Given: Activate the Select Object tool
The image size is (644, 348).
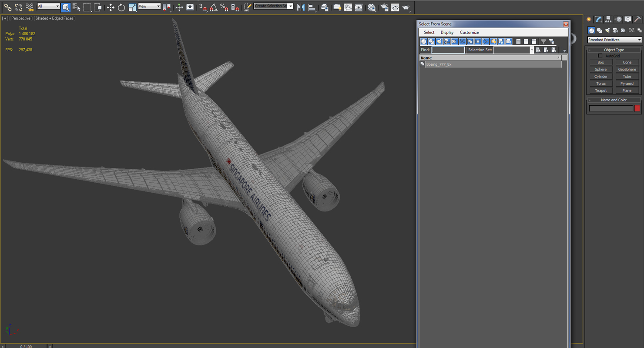Looking at the screenshot, I should [66, 7].
